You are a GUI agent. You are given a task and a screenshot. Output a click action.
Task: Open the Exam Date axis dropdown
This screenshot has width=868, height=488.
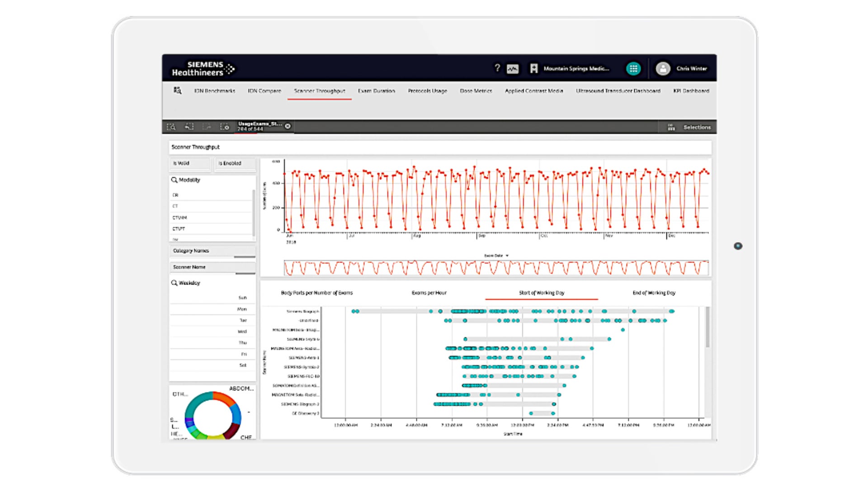coord(496,256)
